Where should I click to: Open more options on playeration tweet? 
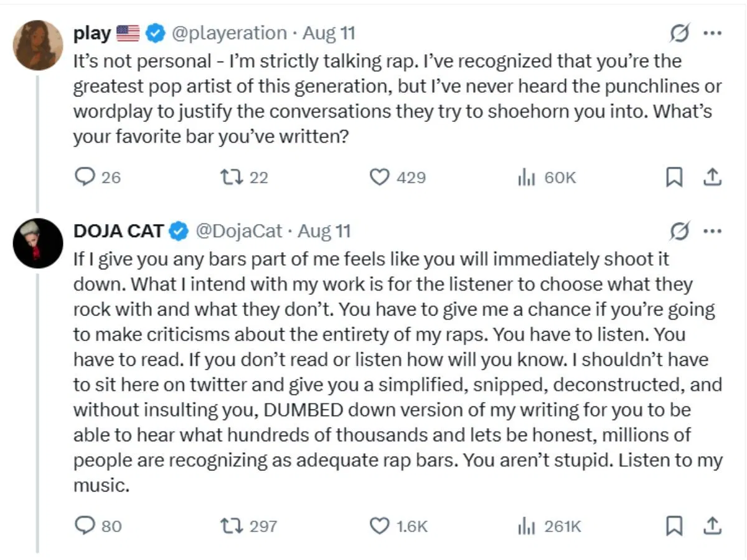coord(712,34)
